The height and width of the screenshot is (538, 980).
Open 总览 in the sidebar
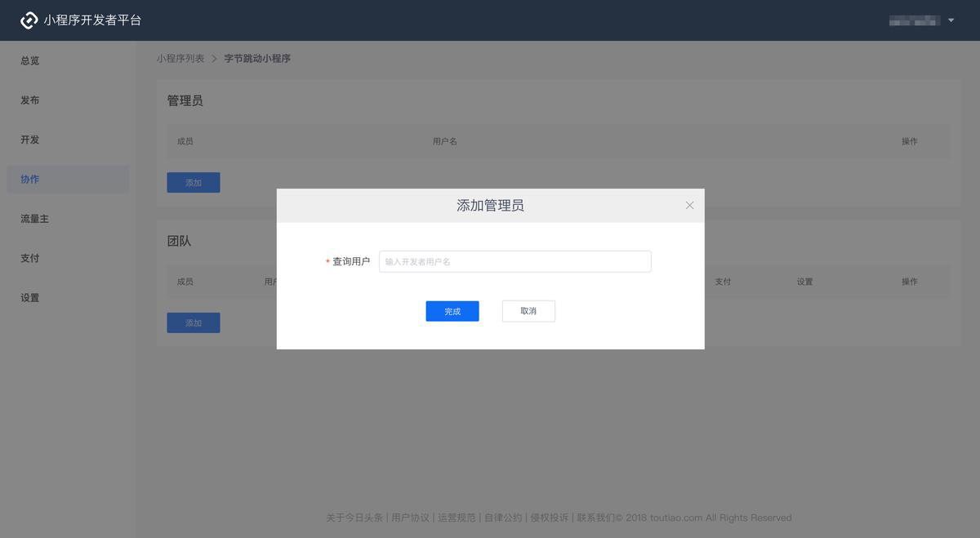[30, 61]
